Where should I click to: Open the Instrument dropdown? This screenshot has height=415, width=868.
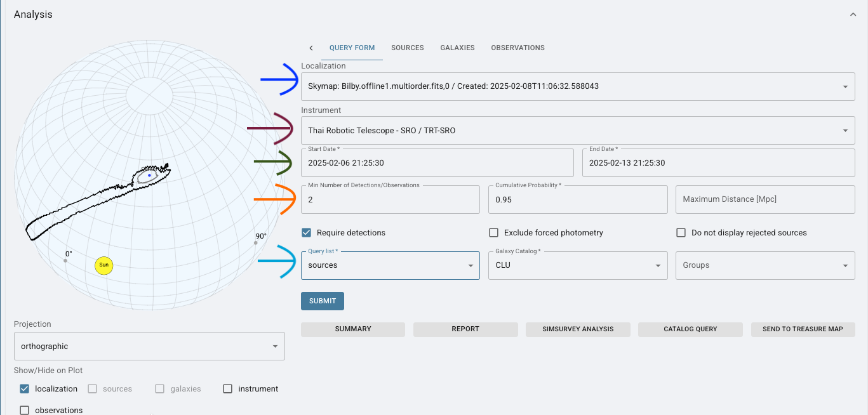point(845,131)
